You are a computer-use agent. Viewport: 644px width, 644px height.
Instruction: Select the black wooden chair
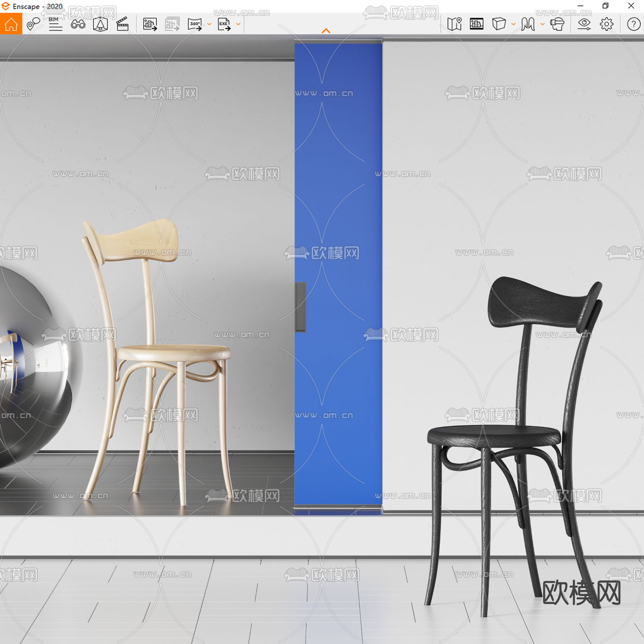click(x=515, y=447)
